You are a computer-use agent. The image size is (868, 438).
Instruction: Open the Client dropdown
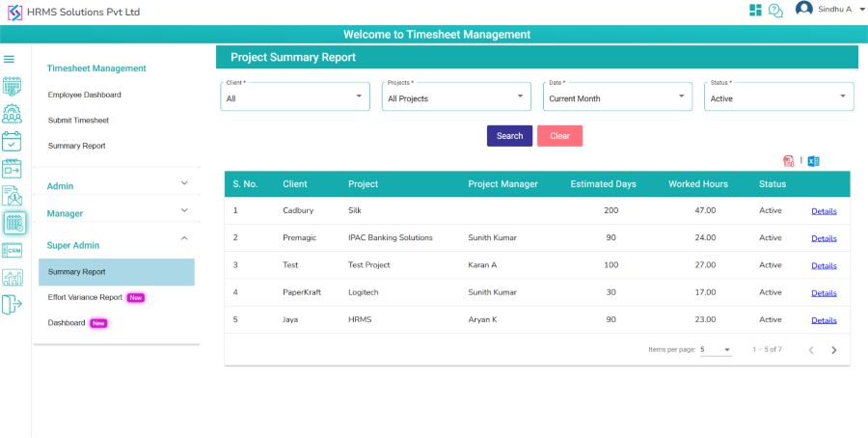pyautogui.click(x=294, y=96)
